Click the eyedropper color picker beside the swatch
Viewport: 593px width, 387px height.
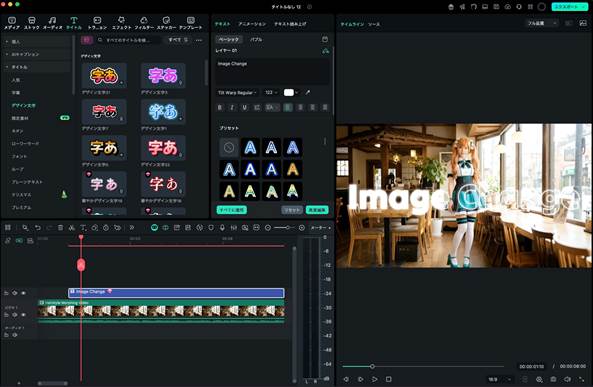pyautogui.click(x=308, y=92)
